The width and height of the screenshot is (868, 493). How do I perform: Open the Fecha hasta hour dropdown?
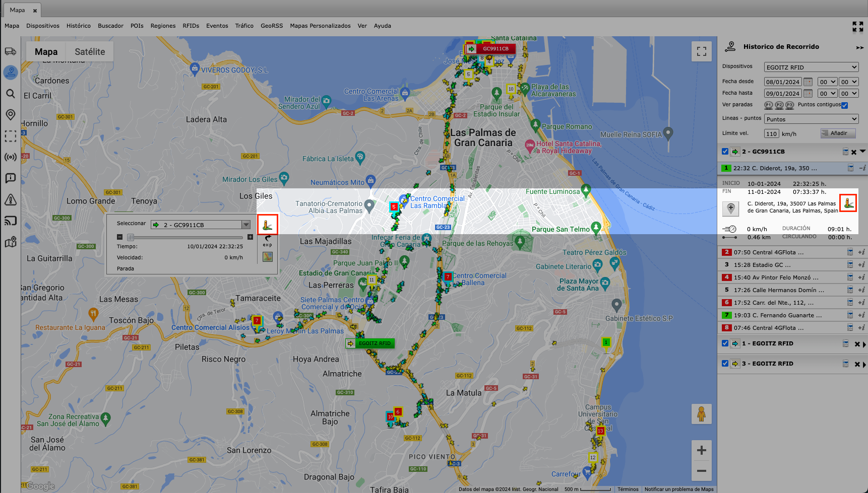coord(827,93)
